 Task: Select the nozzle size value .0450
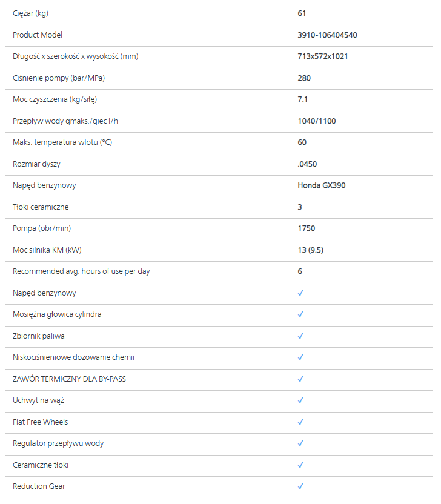[x=307, y=164]
